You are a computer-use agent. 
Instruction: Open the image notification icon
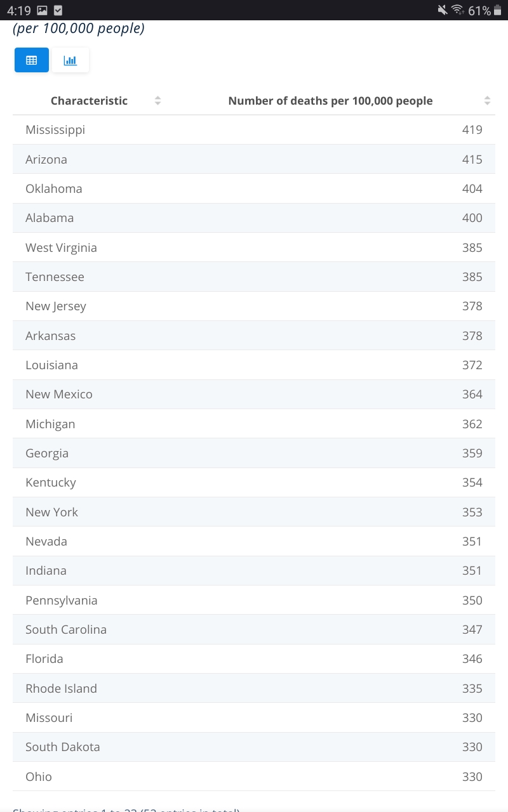coord(42,10)
